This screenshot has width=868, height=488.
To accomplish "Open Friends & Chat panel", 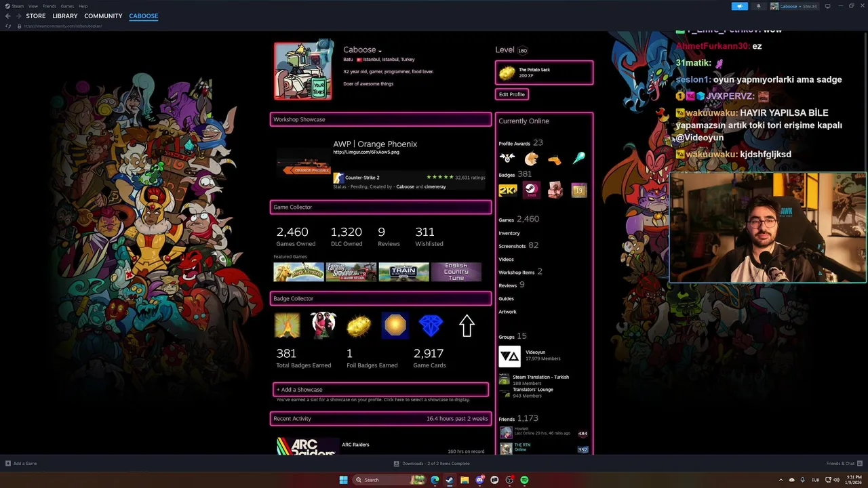I will point(844,464).
